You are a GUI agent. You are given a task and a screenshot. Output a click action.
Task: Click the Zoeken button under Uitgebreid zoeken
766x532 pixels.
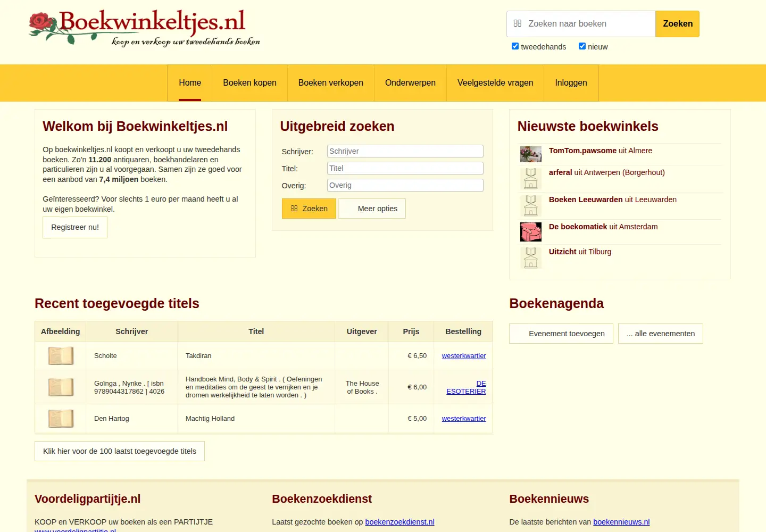[309, 209]
